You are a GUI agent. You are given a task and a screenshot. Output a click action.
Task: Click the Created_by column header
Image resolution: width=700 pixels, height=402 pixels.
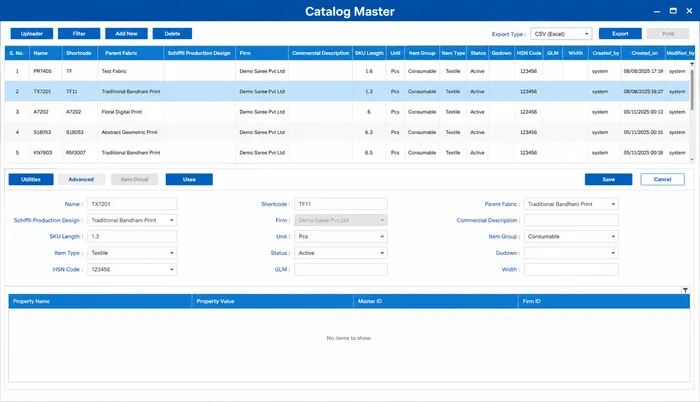point(605,53)
